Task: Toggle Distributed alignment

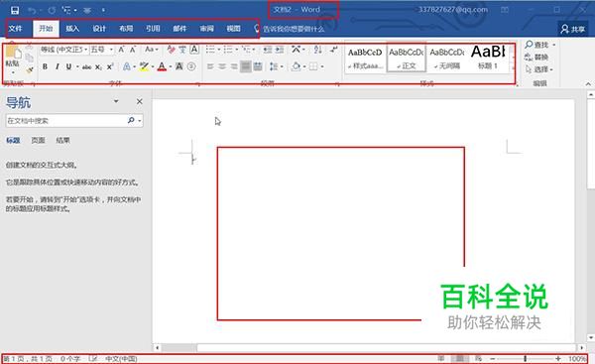Action: [258, 66]
